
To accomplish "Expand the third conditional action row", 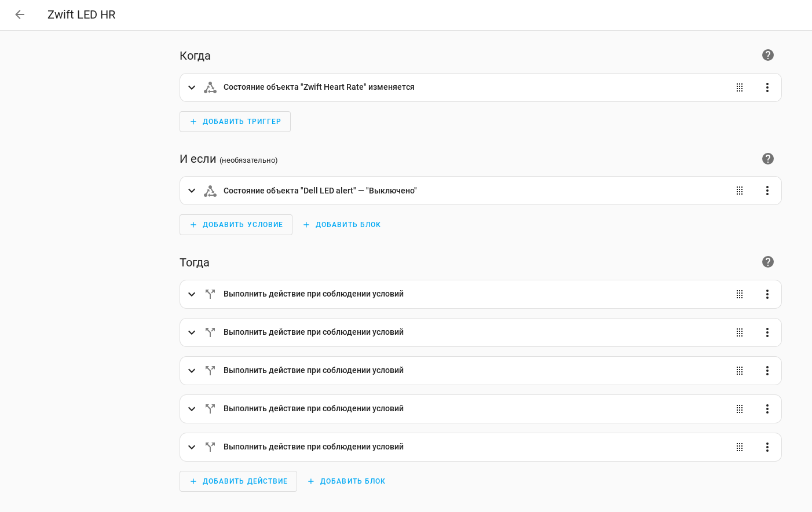I will point(192,371).
